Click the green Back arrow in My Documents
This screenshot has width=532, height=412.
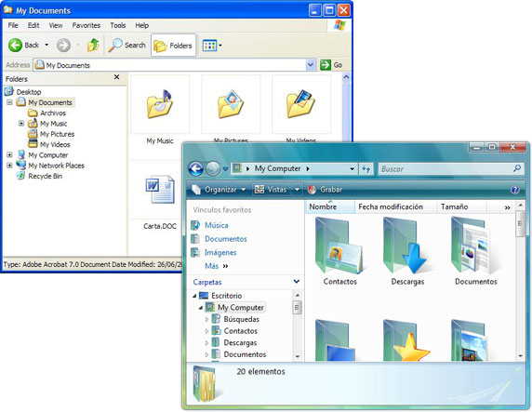coord(15,46)
